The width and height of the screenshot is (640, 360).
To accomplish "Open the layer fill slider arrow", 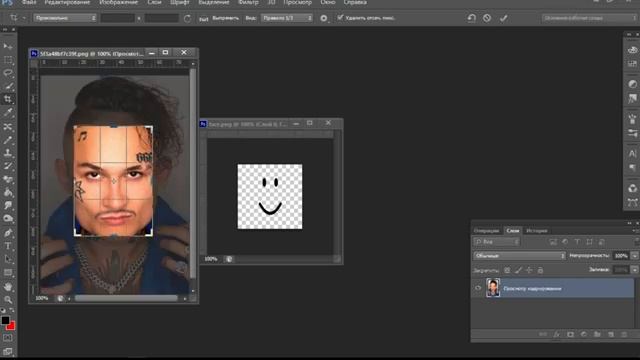I will pyautogui.click(x=635, y=270).
